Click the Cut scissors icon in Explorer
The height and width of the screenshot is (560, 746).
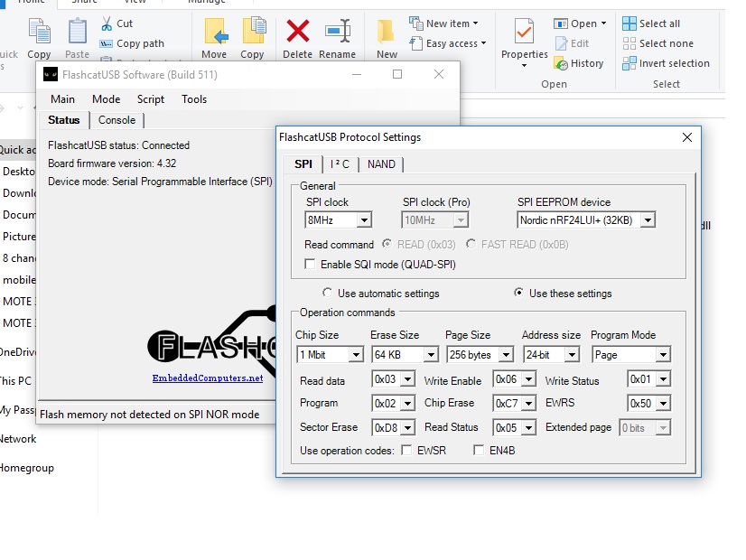click(107, 23)
